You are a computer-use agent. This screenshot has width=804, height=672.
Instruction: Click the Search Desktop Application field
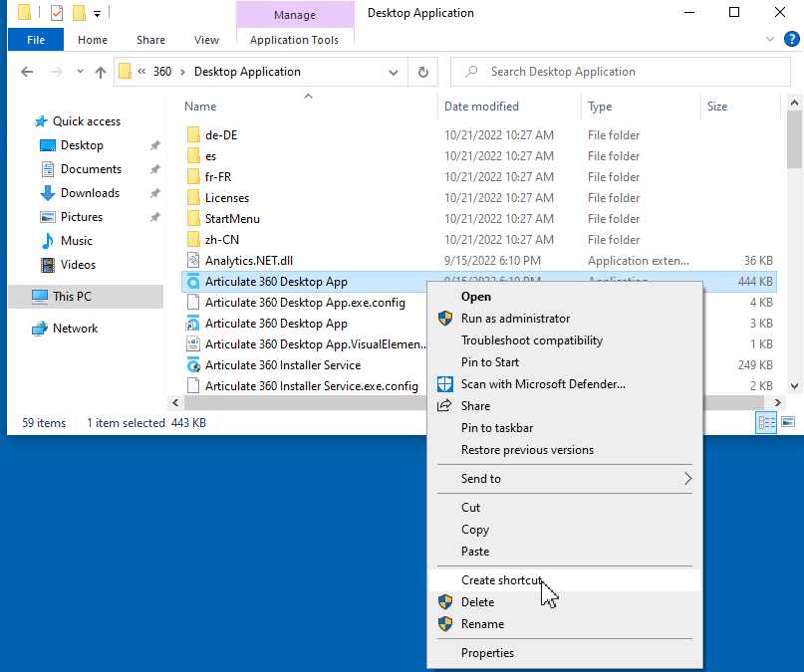(621, 72)
